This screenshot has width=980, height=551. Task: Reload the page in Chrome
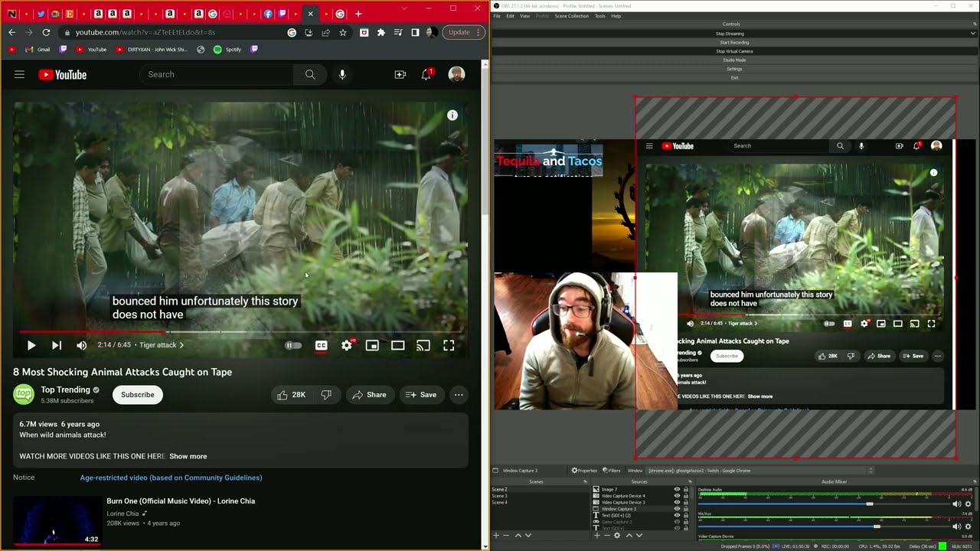point(46,32)
